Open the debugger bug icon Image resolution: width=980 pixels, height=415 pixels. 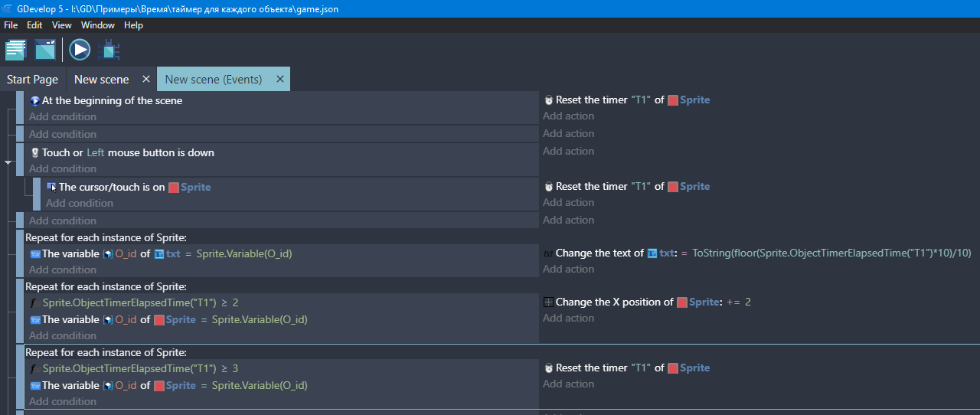(x=109, y=51)
